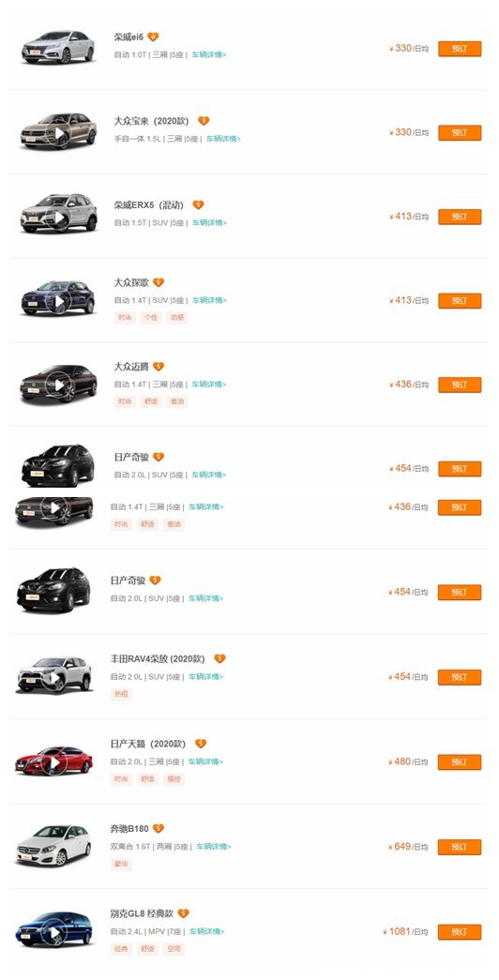
Task: Click the heart icon next to 日产天籁 (2020款)
Action: pos(200,744)
